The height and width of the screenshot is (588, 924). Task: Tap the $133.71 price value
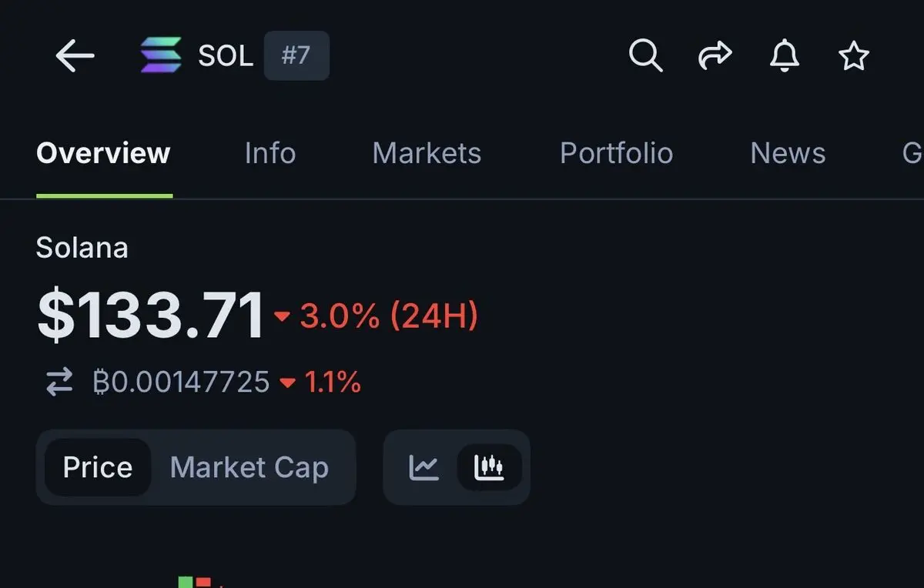pyautogui.click(x=150, y=316)
